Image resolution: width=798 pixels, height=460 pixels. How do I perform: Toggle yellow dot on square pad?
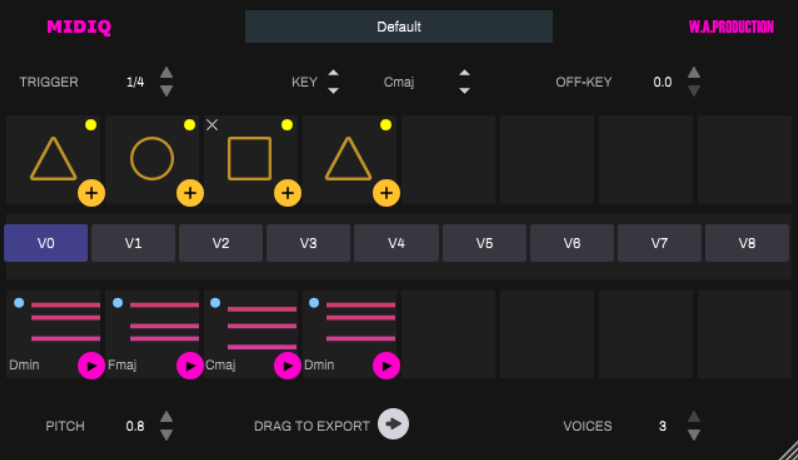(x=287, y=125)
